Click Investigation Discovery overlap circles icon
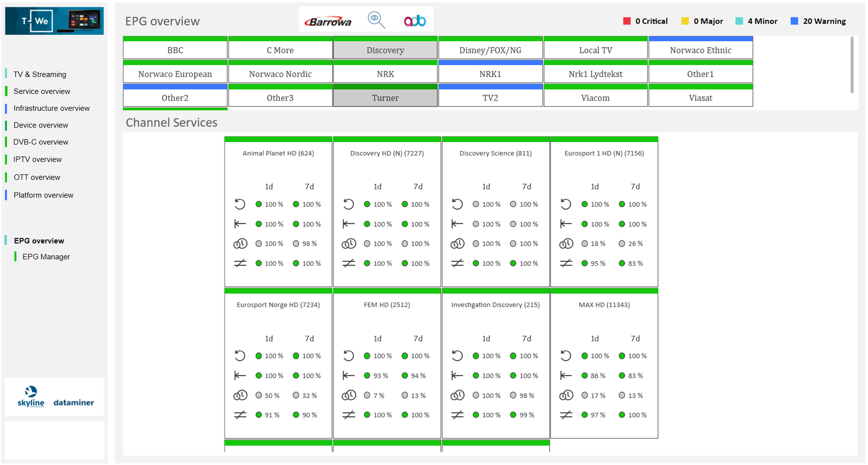 pos(457,396)
